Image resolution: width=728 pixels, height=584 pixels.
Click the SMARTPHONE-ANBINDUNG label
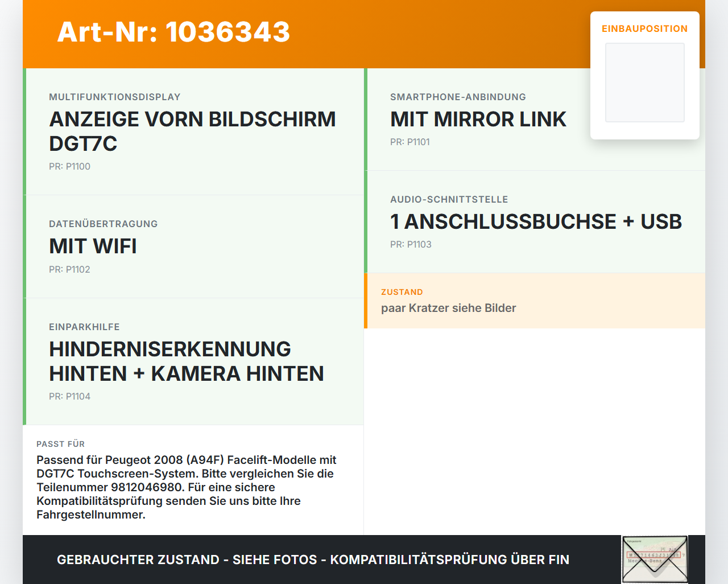coord(458,97)
